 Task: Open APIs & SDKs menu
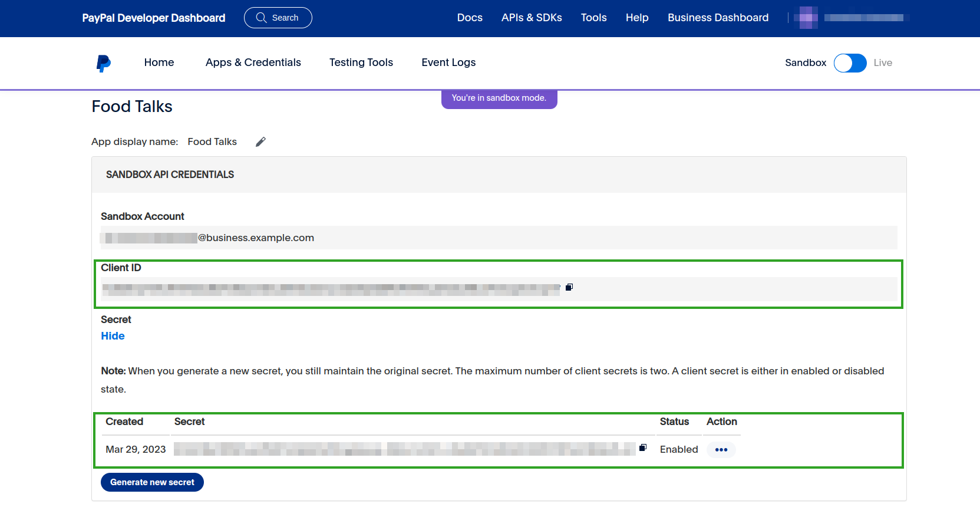[532, 18]
